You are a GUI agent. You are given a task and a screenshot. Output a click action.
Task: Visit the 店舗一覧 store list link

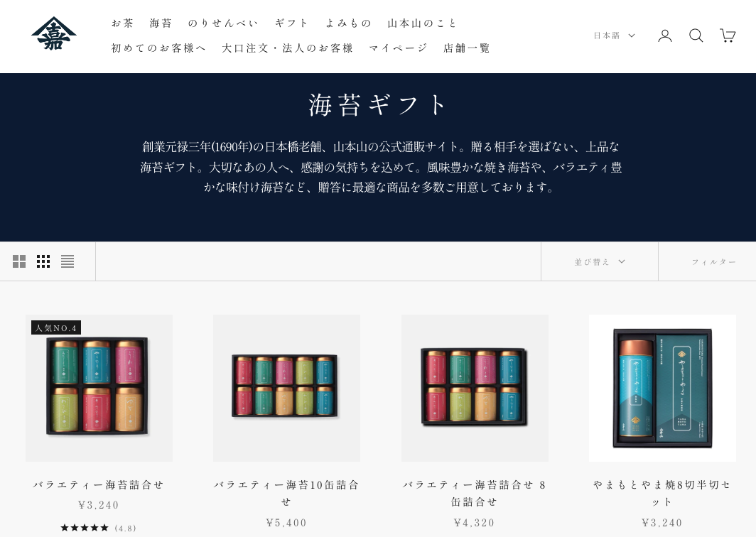[x=467, y=48]
